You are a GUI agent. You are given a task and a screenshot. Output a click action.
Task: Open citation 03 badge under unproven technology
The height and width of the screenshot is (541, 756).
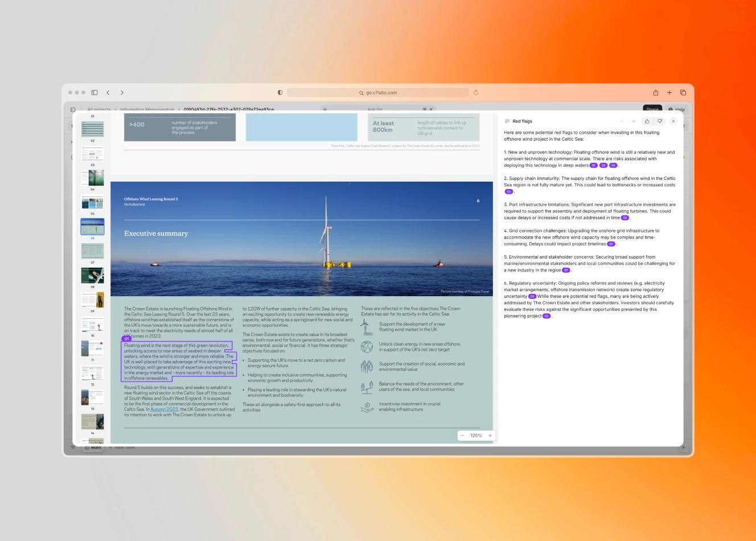603,166
